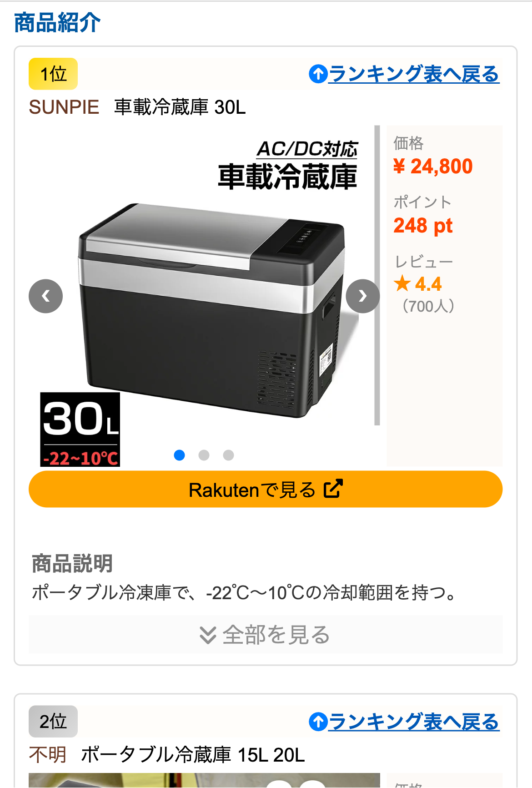
Task: Click the 1位 rank badge
Action: [x=53, y=74]
